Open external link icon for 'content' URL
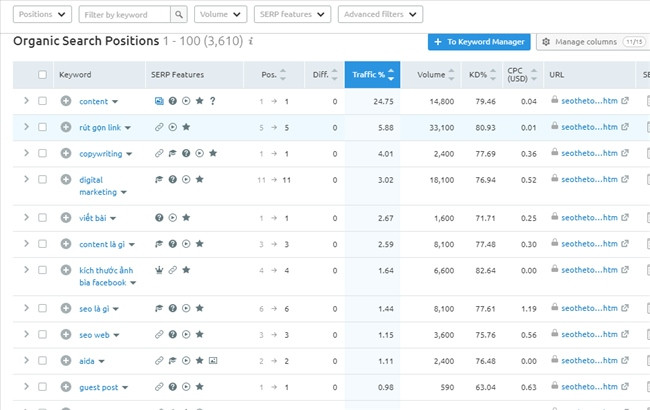Viewport: 650px width, 410px height. pos(625,101)
